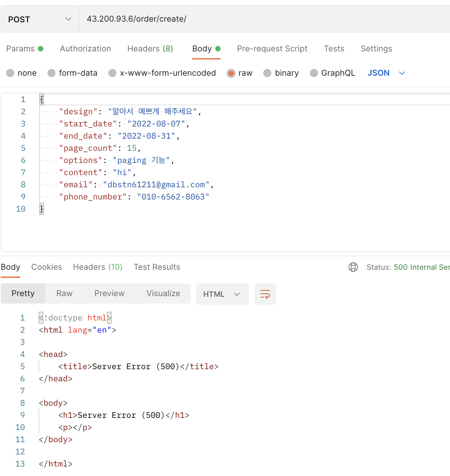
Task: Click the empty <p></p> line
Action: (x=75, y=427)
